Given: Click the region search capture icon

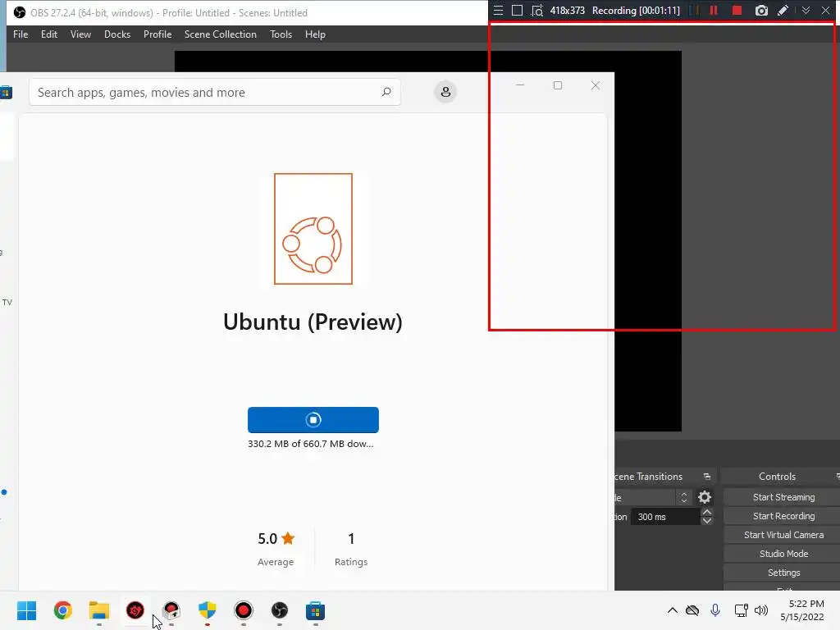Looking at the screenshot, I should (x=537, y=10).
